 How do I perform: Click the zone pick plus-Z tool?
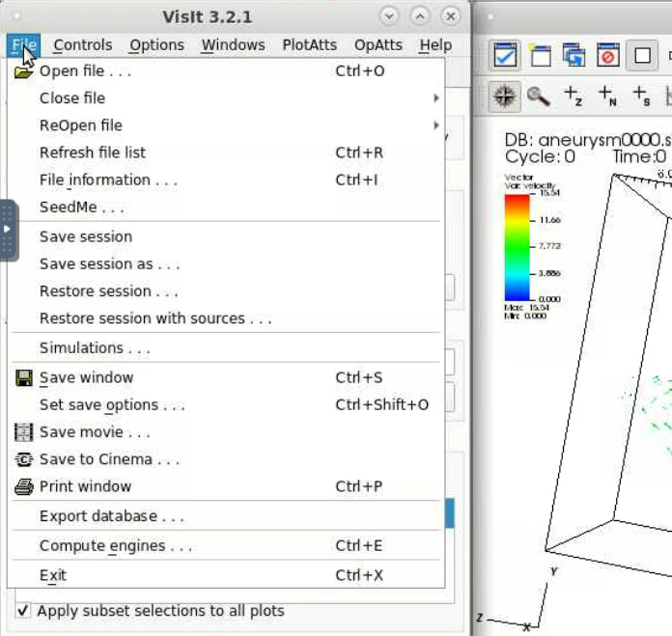pyautogui.click(x=574, y=96)
